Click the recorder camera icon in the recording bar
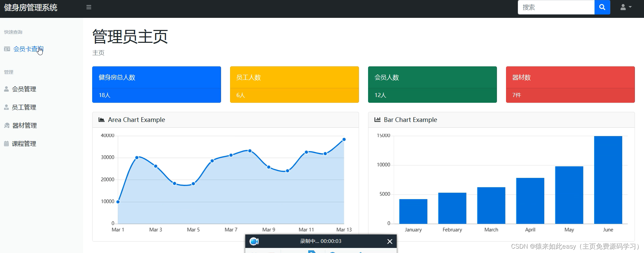This screenshot has height=253, width=644. [x=254, y=241]
